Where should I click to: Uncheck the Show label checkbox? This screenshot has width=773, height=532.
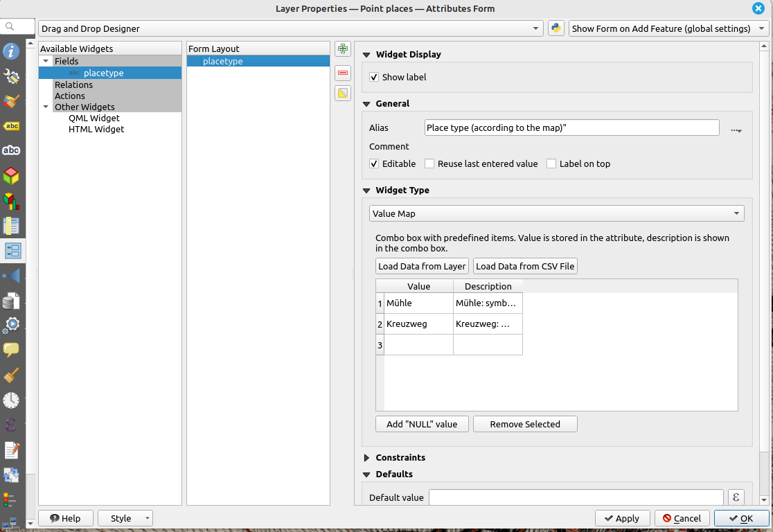(x=374, y=78)
